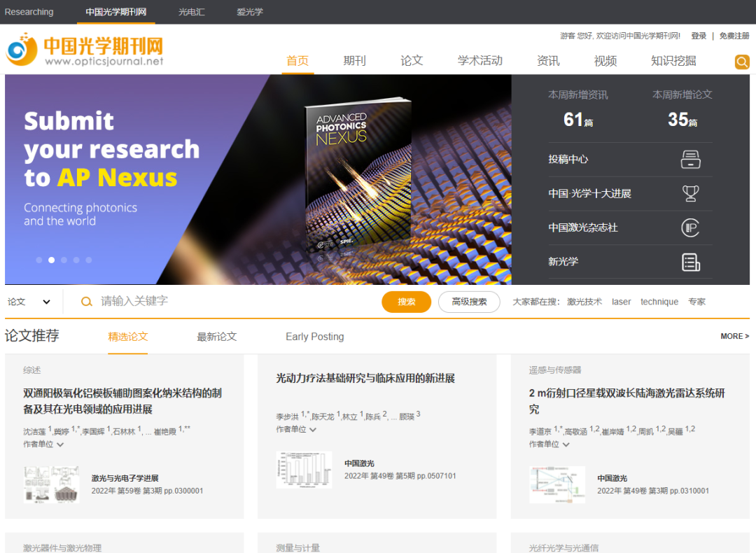Open the 资讯 navigation menu
Screen dimensions: 756x553
click(548, 61)
